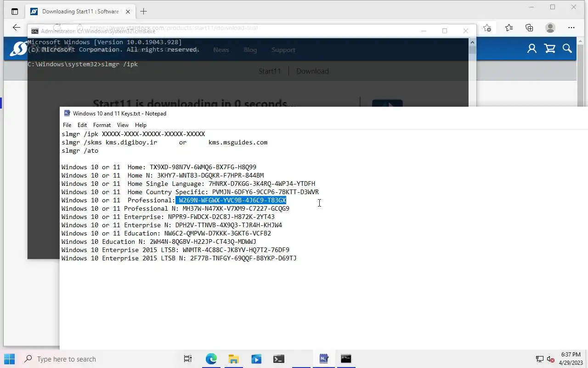Close the Downloading Start11 browser tab
This screenshot has width=588, height=368.
click(127, 11)
